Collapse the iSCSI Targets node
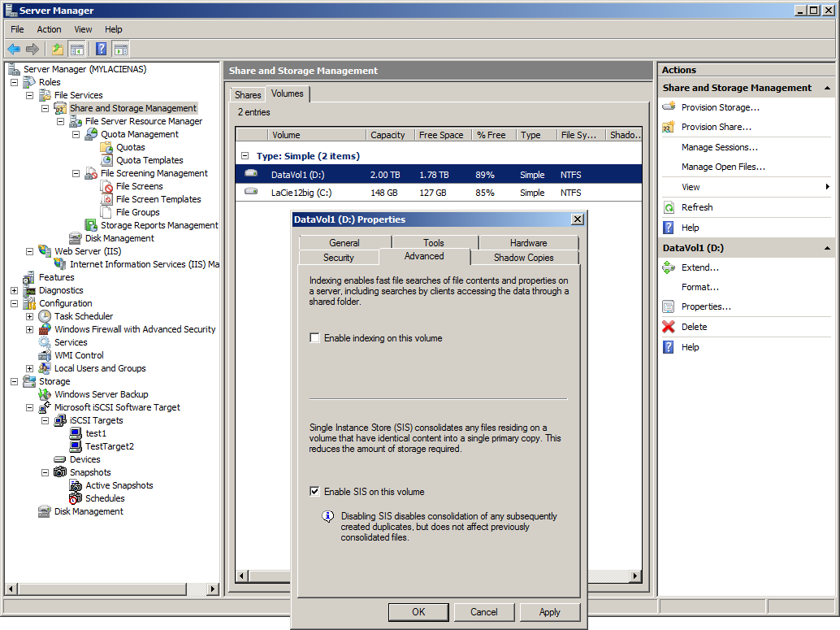This screenshot has width=840, height=630. (x=45, y=420)
